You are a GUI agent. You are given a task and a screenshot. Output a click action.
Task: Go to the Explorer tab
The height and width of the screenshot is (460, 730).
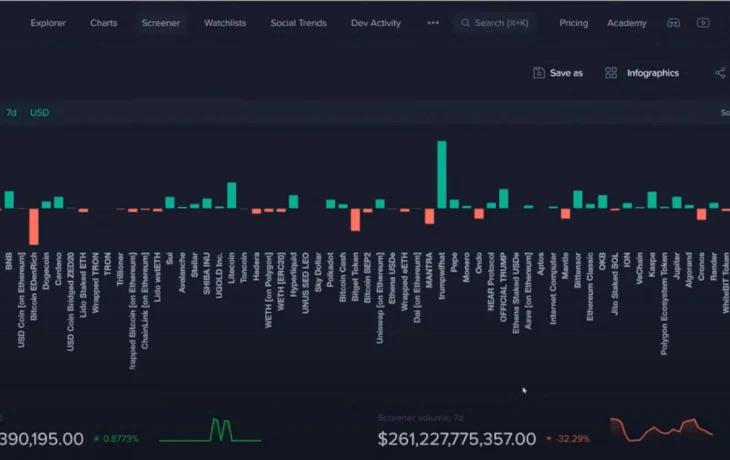(48, 23)
